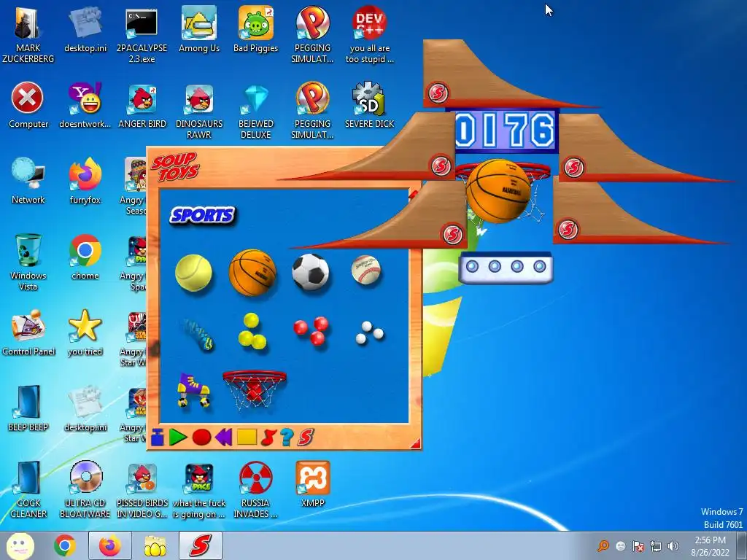Pick the blue striped sock toy
This screenshot has height=560, width=747.
[198, 334]
